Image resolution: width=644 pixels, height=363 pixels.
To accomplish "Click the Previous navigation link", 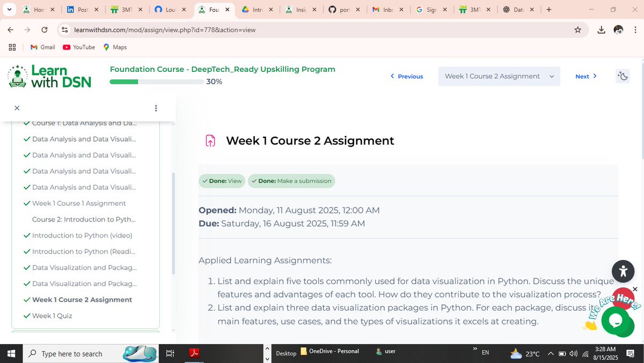I will [406, 76].
